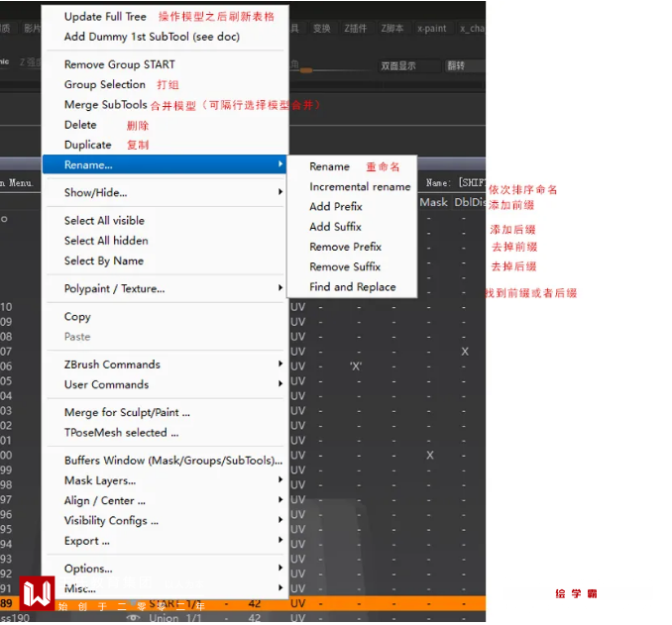Click the UV cell in orange row

click(x=298, y=604)
